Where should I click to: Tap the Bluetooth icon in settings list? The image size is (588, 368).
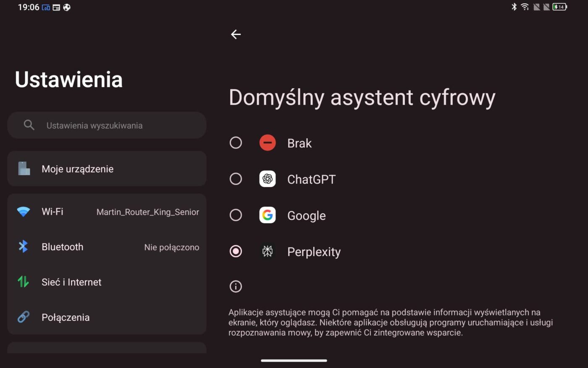coord(23,246)
